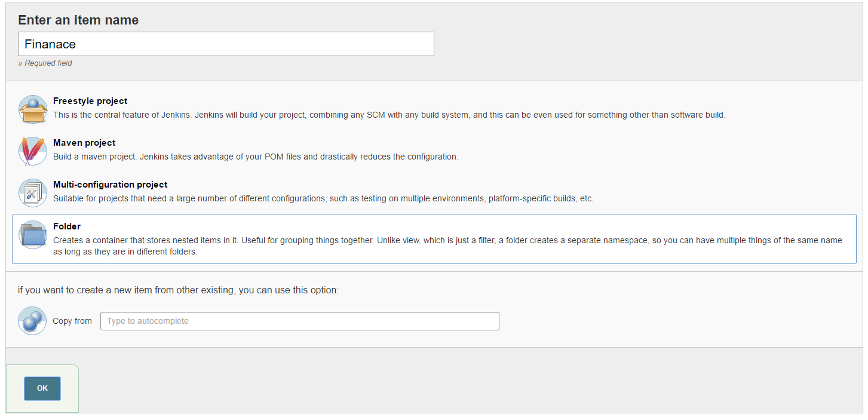Select the Folder title label
This screenshot has height=420, width=868.
pyautogui.click(x=67, y=226)
